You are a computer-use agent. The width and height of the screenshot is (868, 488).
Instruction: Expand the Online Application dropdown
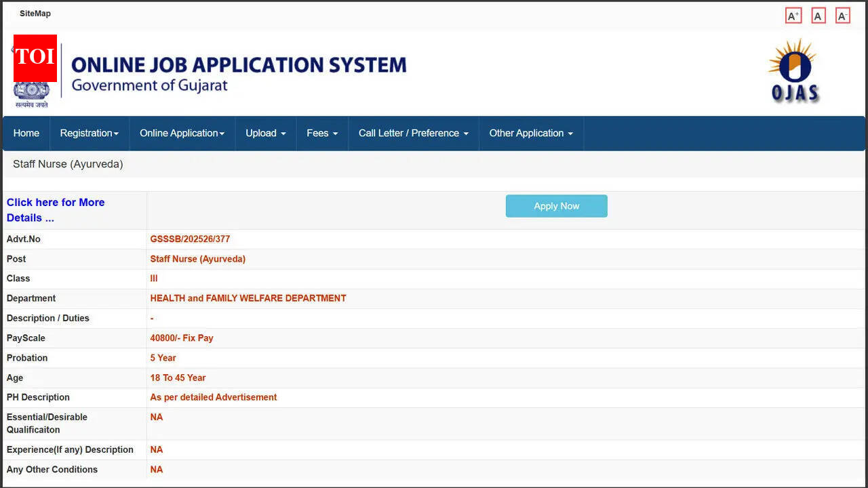coord(182,133)
